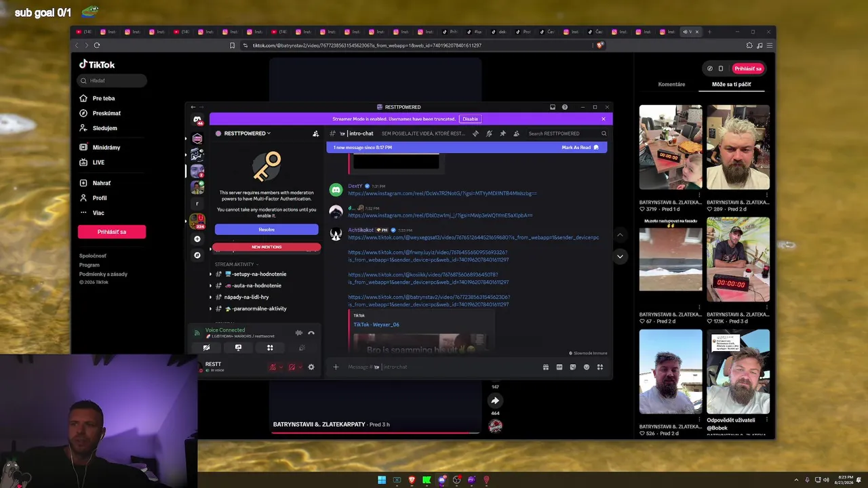The height and width of the screenshot is (488, 868).
Task: Open the Windows Start menu
Action: (x=382, y=480)
